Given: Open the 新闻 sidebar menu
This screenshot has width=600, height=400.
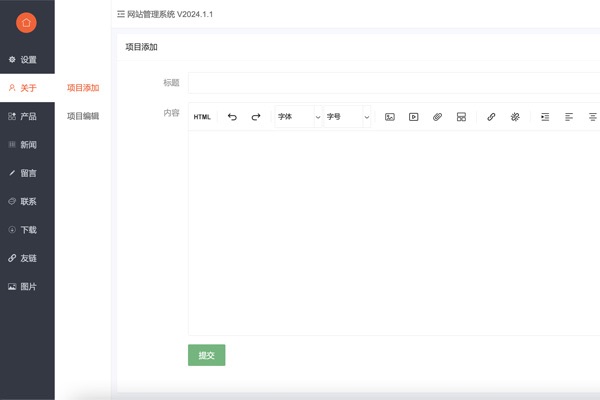Looking at the screenshot, I should coord(28,145).
